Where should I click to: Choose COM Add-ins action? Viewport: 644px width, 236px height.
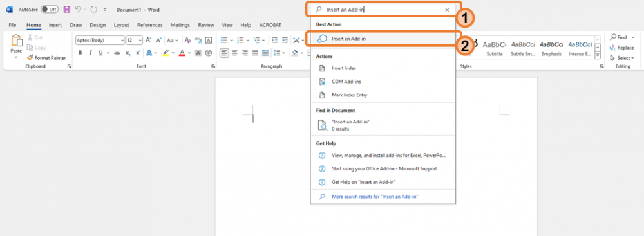[383, 82]
